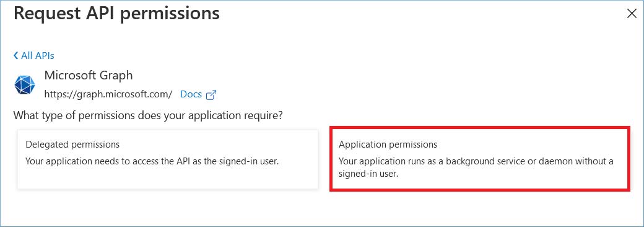Click the permission type question text
This screenshot has width=644, height=227.
click(x=148, y=115)
